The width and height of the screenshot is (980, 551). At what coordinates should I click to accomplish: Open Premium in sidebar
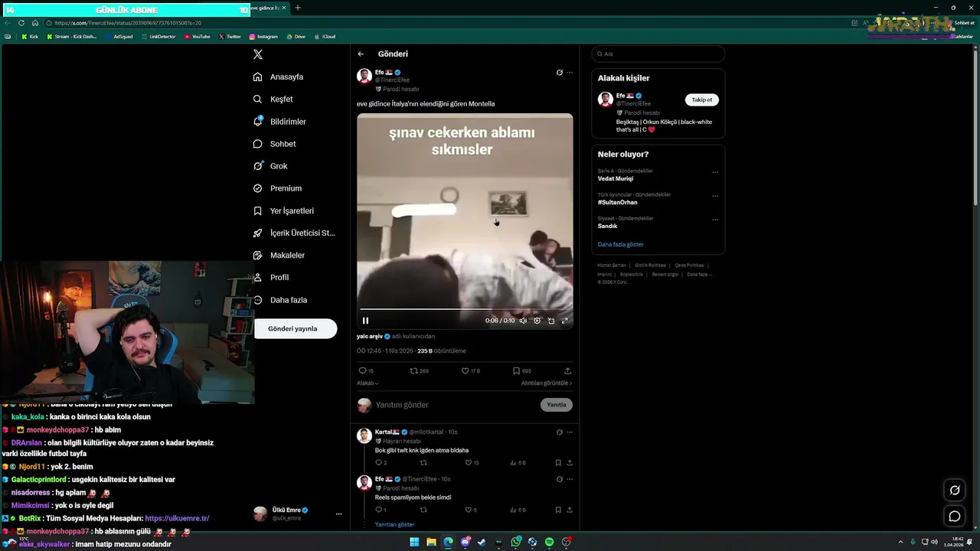pos(277,188)
